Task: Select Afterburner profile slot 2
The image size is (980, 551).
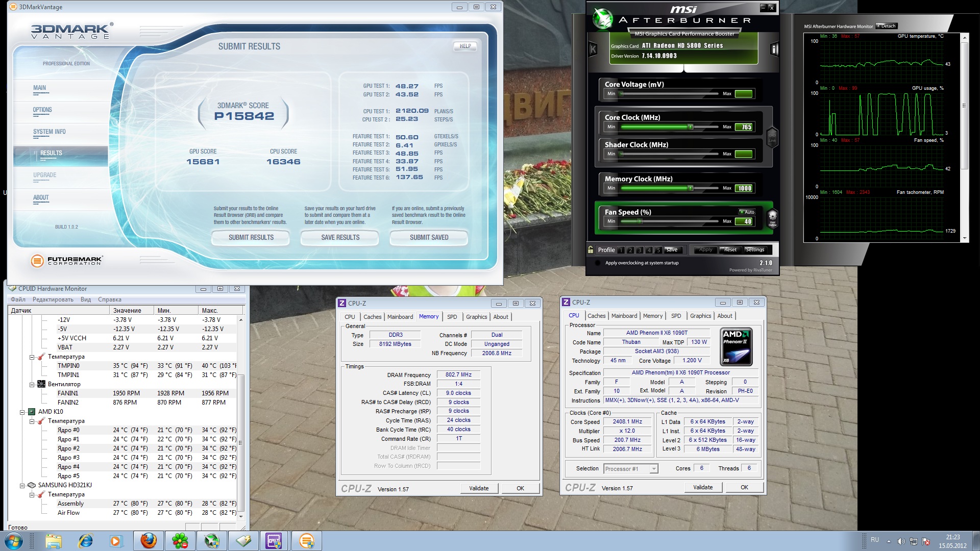Action: pyautogui.click(x=630, y=250)
